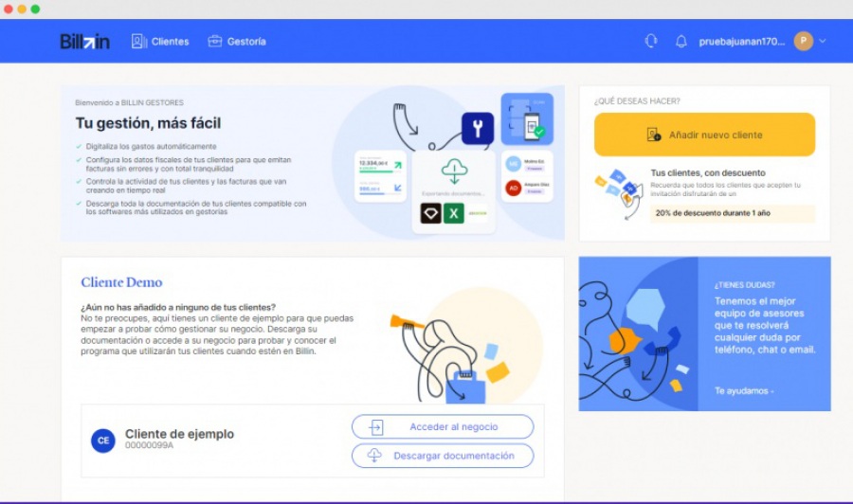Open the headset support icon
This screenshot has height=504, width=853.
pyautogui.click(x=650, y=42)
